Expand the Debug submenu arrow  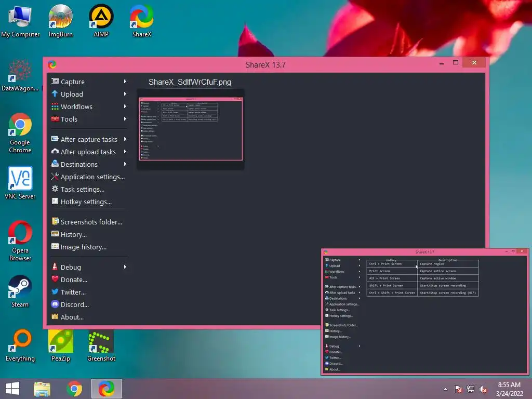point(125,267)
